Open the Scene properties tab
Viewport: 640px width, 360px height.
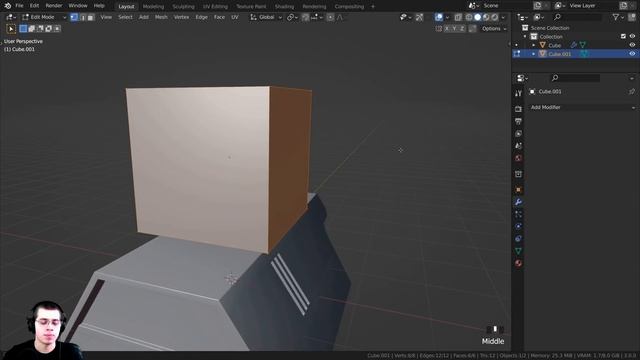[518, 146]
